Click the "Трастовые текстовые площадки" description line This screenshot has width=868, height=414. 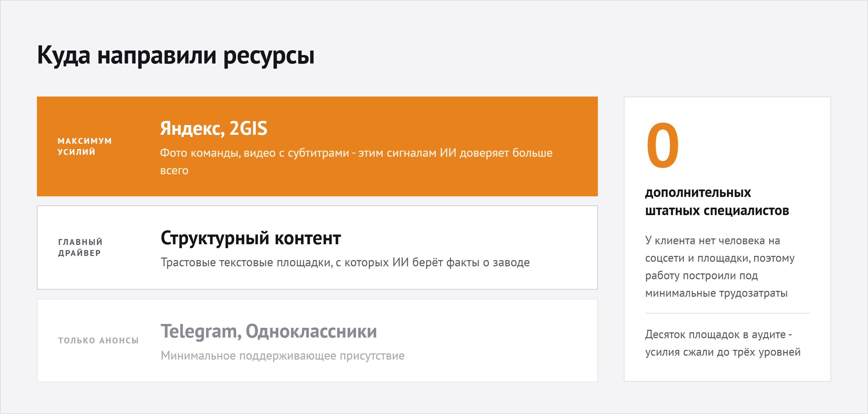[345, 262]
